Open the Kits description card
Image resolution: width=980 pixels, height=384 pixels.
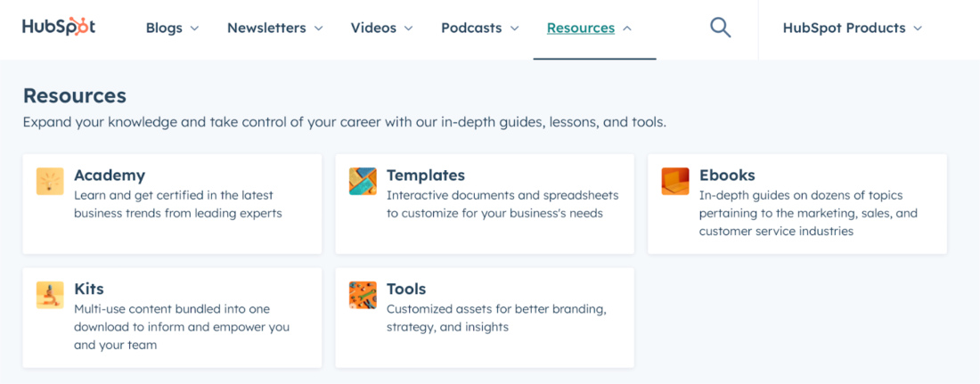172,318
